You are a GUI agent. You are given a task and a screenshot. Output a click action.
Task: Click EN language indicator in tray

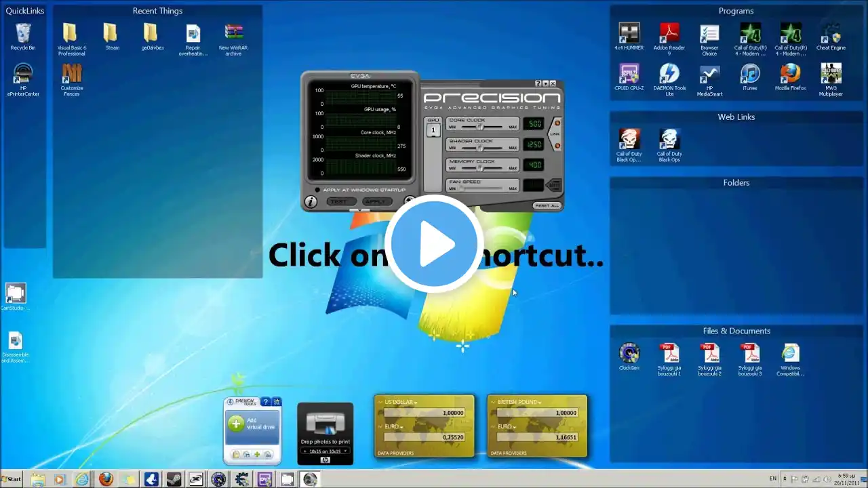(773, 479)
